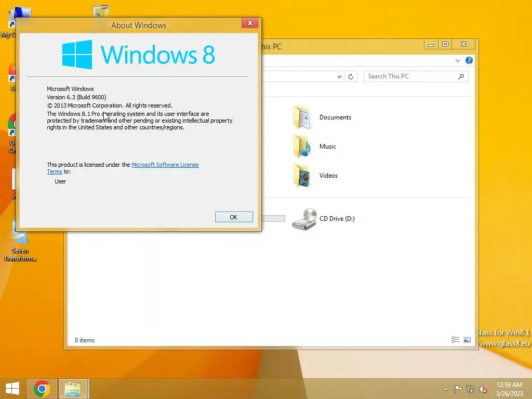Open Action Center flag icon
Viewport: 532px width, 399px height.
tap(458, 389)
